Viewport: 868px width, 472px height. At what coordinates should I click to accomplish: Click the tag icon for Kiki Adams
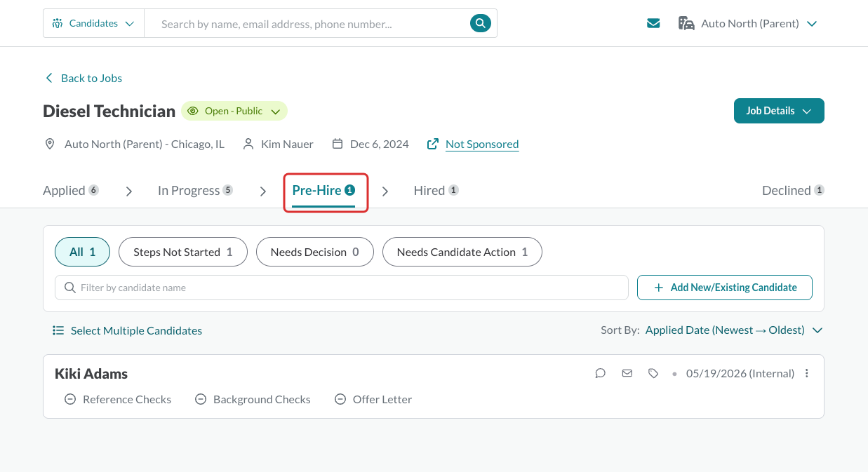click(x=653, y=373)
